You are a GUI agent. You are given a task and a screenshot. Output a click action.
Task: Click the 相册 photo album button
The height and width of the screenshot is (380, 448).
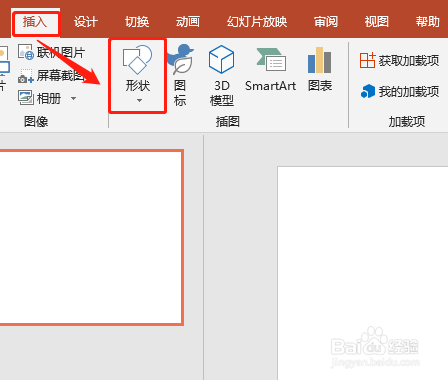pos(39,98)
